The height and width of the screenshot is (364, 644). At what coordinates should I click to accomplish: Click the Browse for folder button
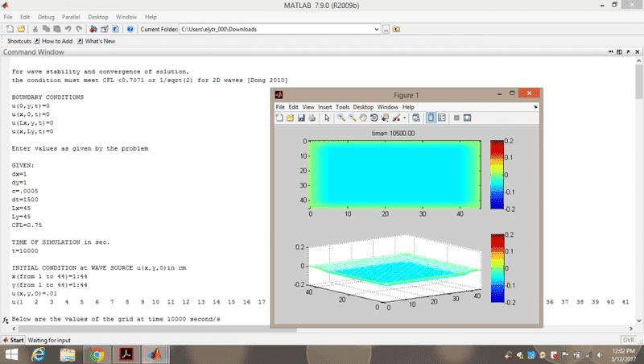[386, 29]
